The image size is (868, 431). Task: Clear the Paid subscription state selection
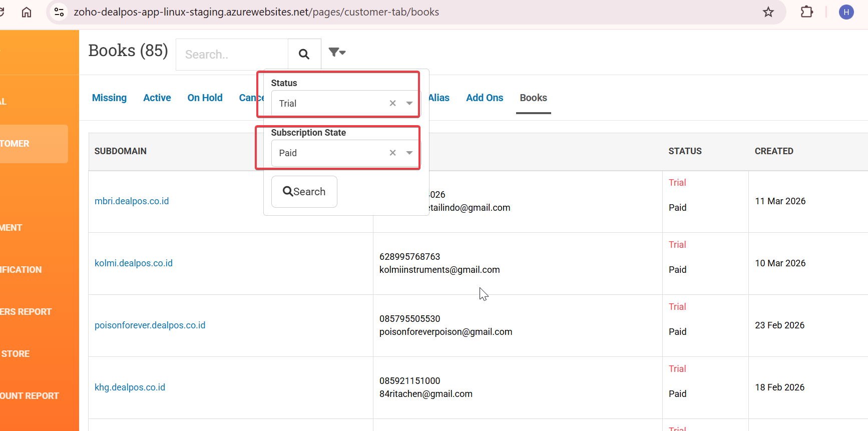point(392,153)
